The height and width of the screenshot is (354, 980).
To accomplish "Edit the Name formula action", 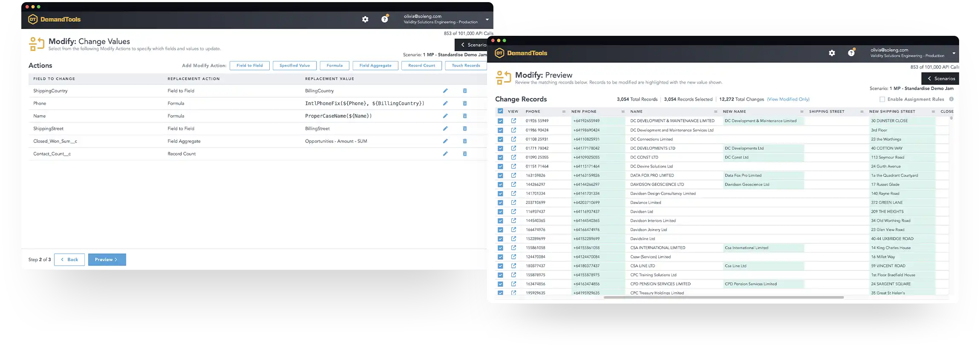I will [445, 116].
